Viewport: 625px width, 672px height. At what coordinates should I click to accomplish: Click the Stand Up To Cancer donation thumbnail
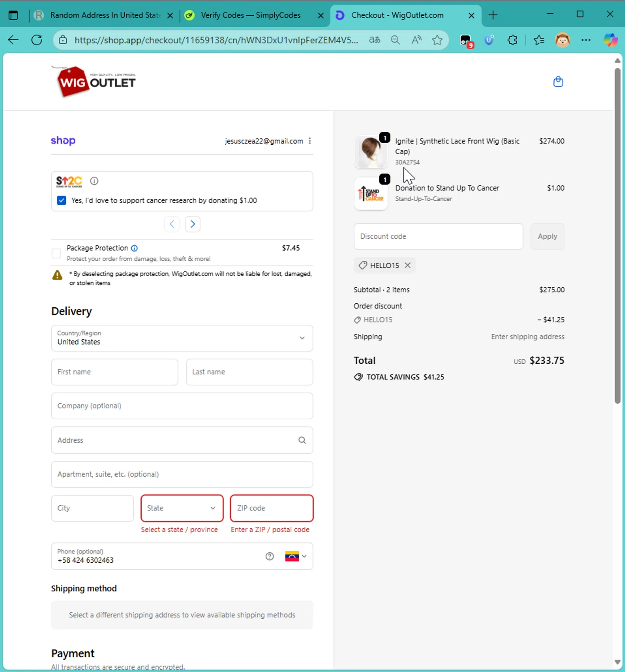371,194
